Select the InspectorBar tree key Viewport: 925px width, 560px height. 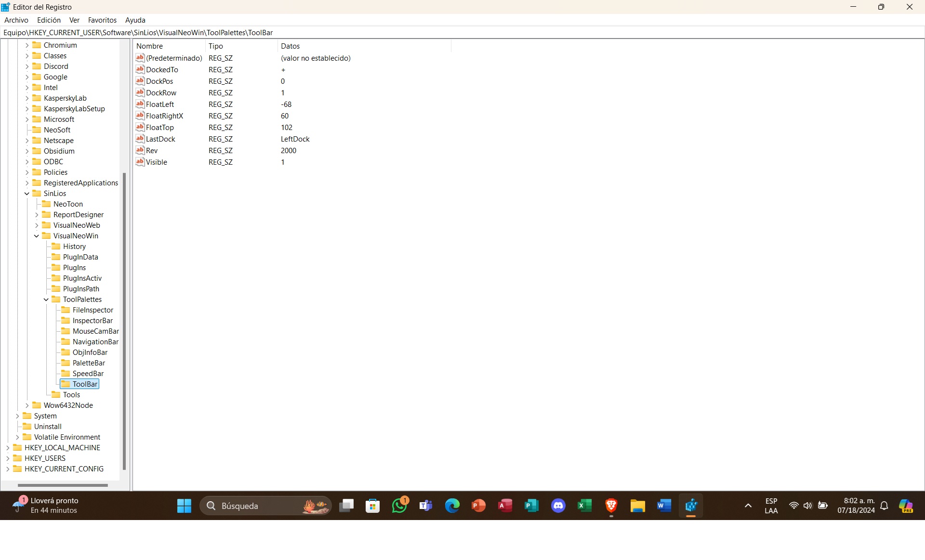point(92,321)
